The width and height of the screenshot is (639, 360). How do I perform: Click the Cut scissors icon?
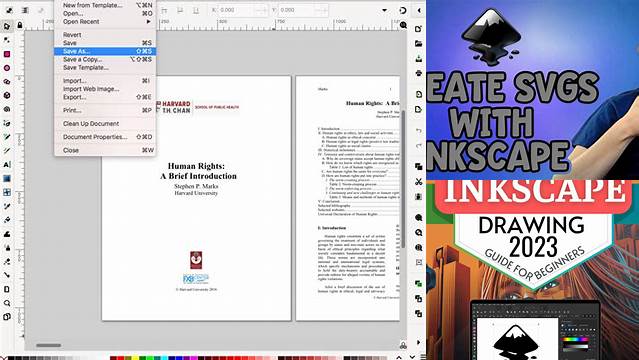[x=419, y=181]
